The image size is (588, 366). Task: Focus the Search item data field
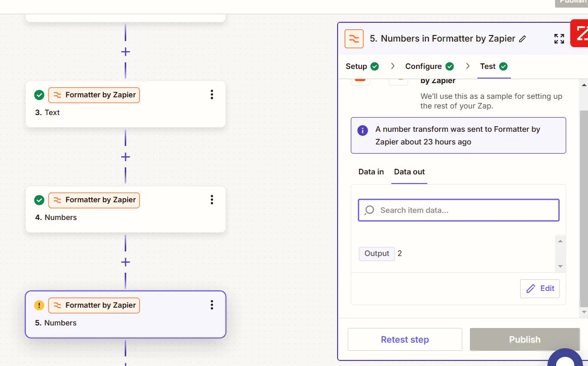click(x=459, y=210)
